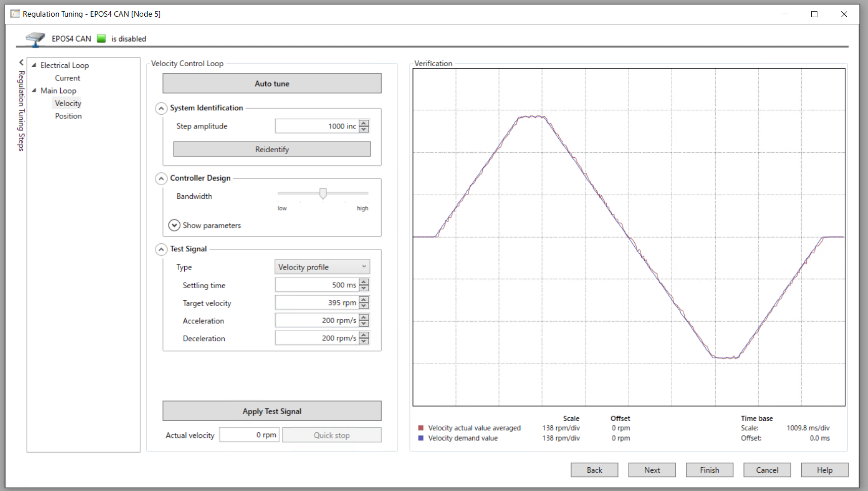
Task: Increase the Acceleration value
Action: click(x=364, y=317)
